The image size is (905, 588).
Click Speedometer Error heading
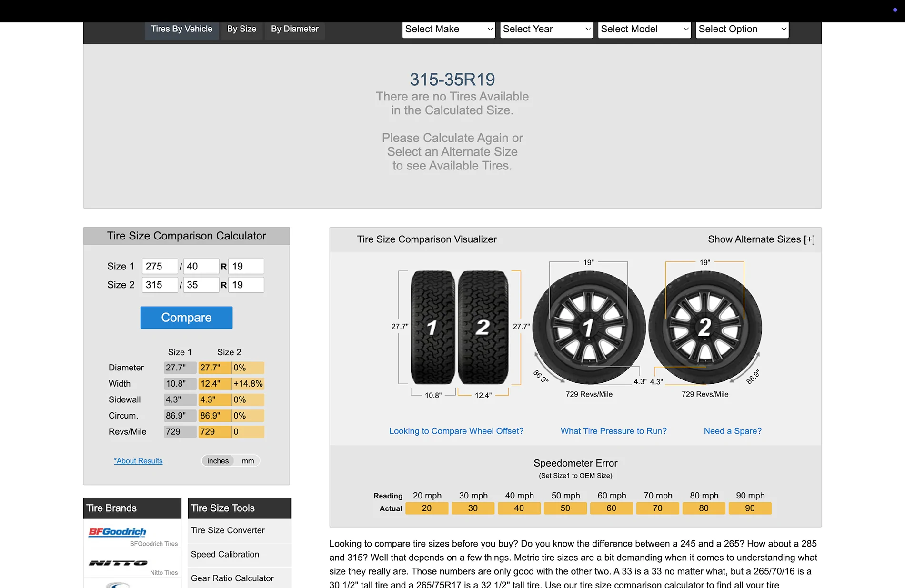tap(575, 463)
